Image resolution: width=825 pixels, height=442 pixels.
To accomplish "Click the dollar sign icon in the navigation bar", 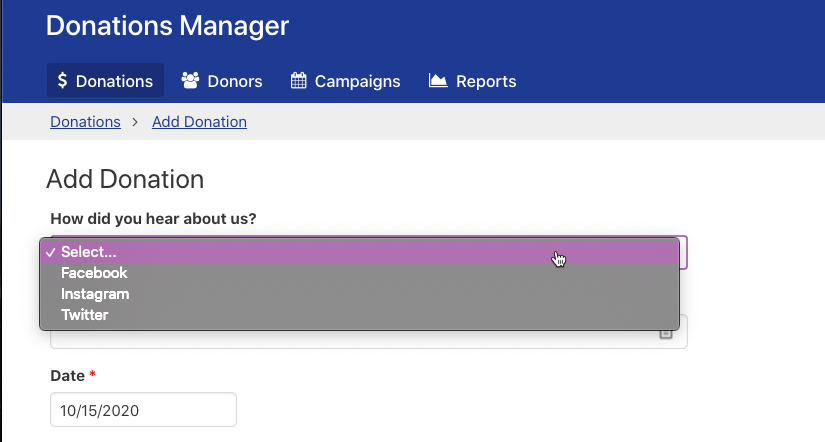I will tap(62, 81).
